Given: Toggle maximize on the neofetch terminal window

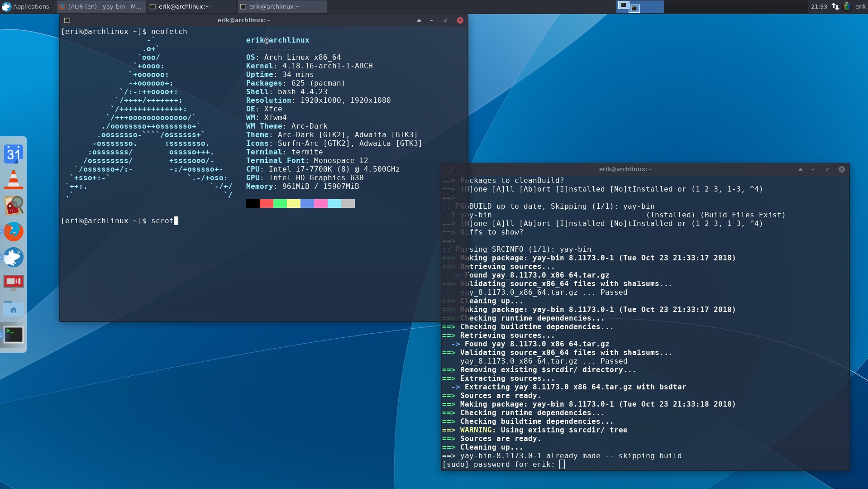Looking at the screenshot, I should click(445, 20).
